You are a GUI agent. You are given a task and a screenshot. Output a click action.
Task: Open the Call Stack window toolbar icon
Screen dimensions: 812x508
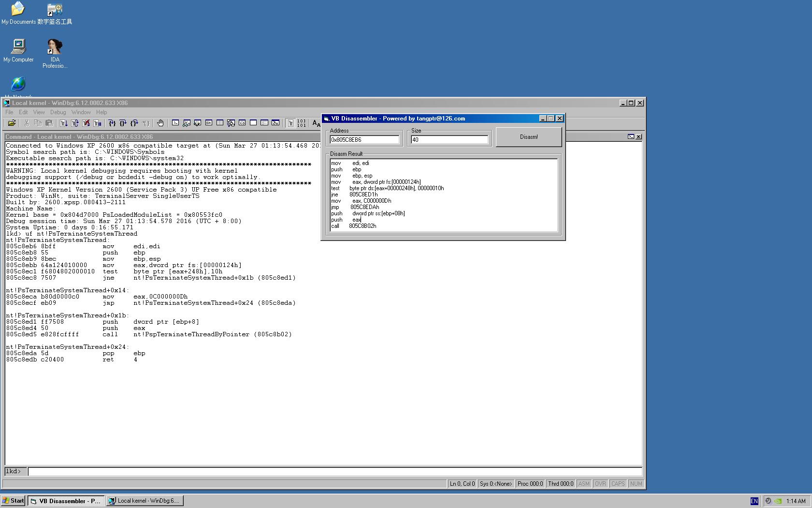[x=231, y=123]
